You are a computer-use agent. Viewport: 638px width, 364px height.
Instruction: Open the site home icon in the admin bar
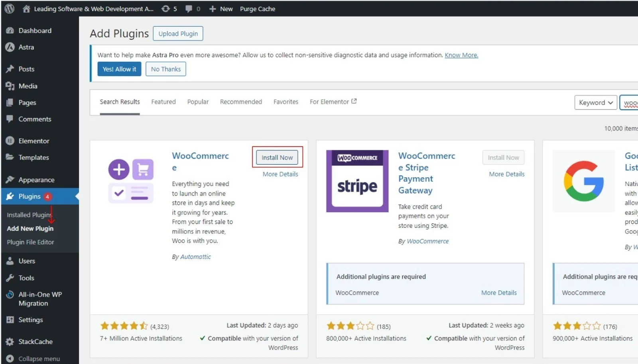(26, 9)
